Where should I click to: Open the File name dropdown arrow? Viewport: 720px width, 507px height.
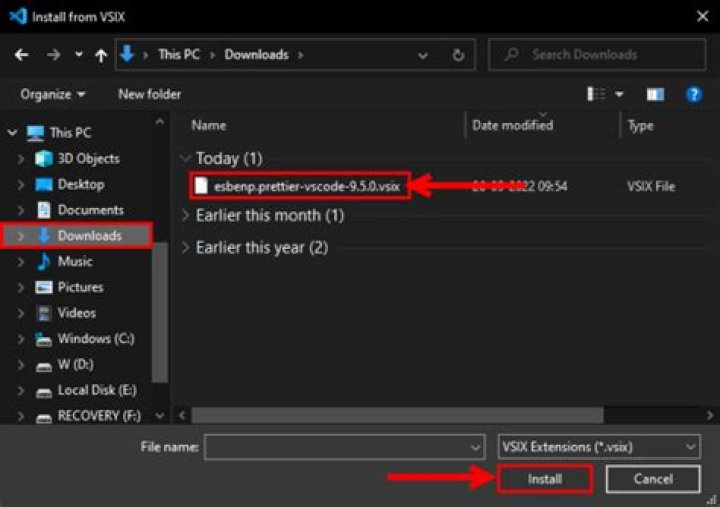475,447
